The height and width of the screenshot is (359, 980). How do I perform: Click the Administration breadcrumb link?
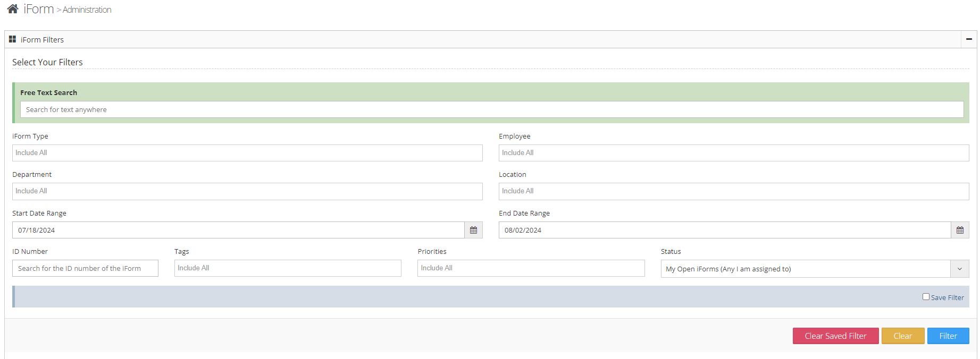(x=87, y=10)
